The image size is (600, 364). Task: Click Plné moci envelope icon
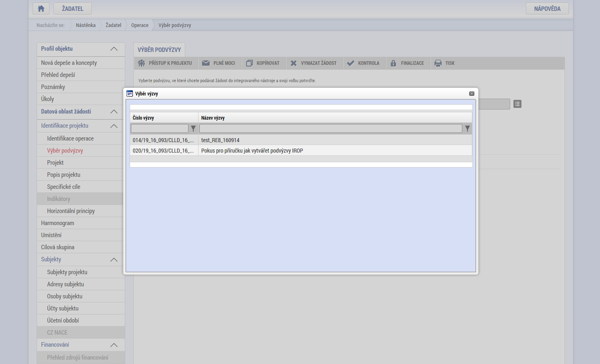click(x=206, y=63)
